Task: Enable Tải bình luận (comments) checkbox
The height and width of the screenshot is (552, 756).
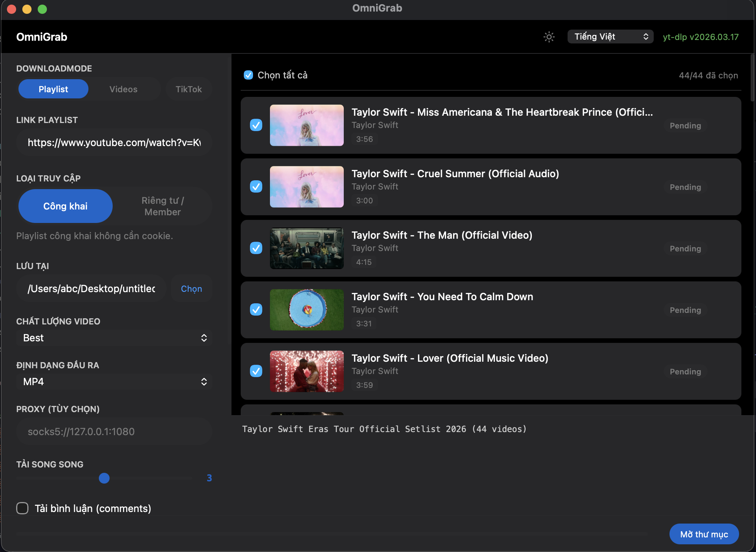Action: (x=22, y=508)
